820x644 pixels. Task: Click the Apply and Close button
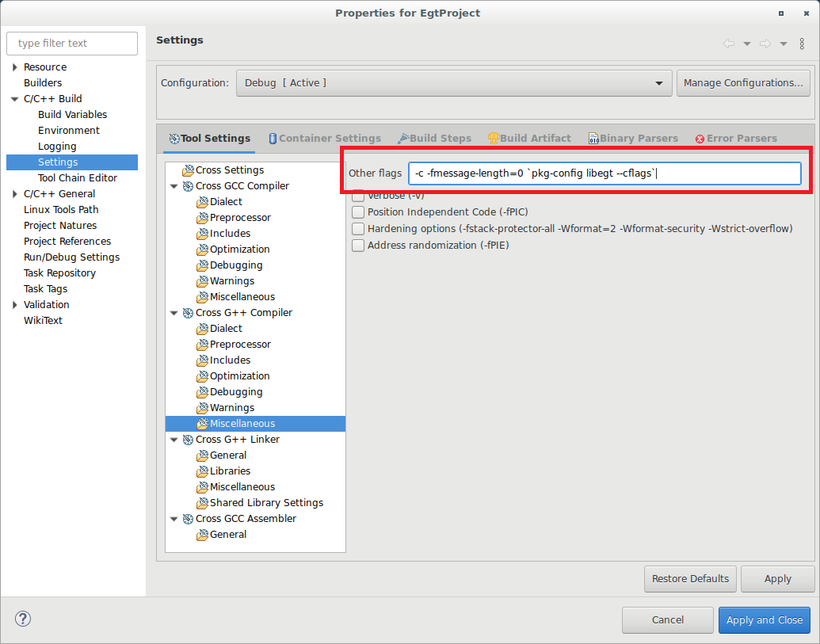[x=764, y=619]
